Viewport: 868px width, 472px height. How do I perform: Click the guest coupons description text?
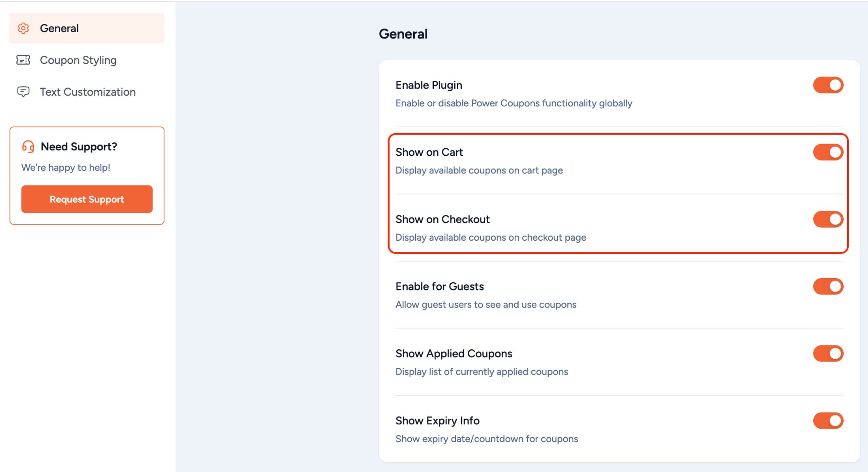(486, 304)
